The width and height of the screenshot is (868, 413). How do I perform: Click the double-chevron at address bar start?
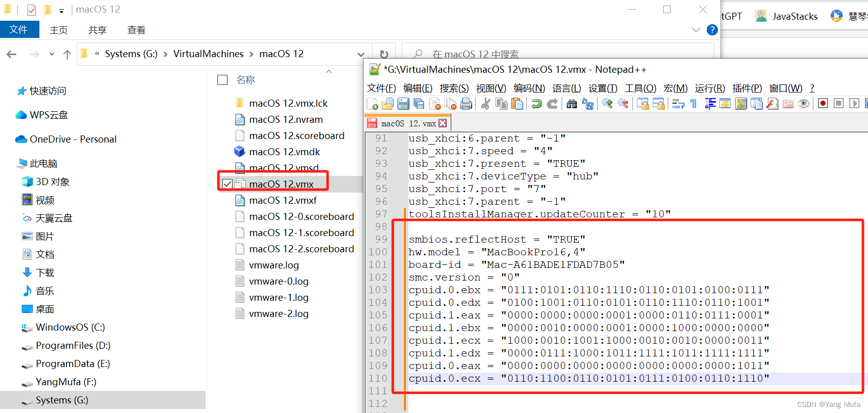click(x=97, y=53)
